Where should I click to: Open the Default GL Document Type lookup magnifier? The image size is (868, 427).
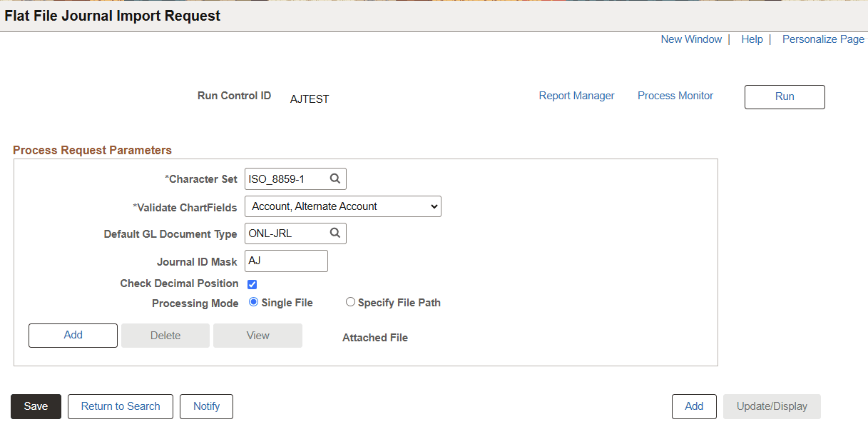coord(335,233)
